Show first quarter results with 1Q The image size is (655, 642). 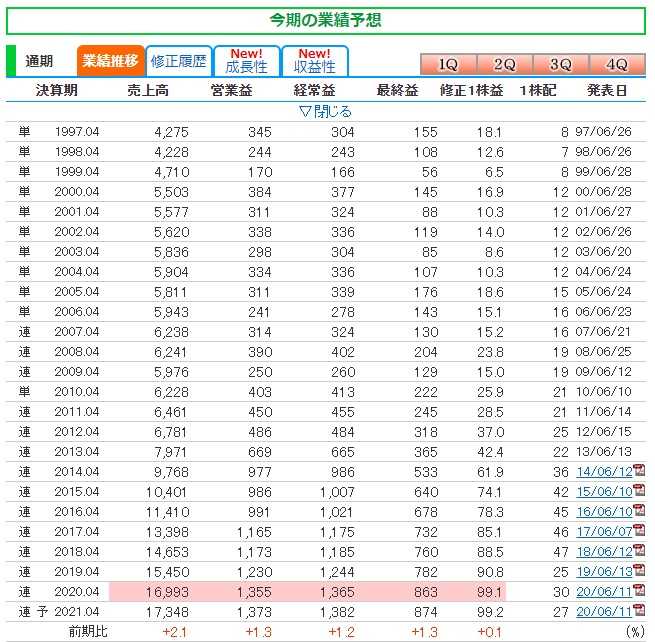(x=447, y=64)
